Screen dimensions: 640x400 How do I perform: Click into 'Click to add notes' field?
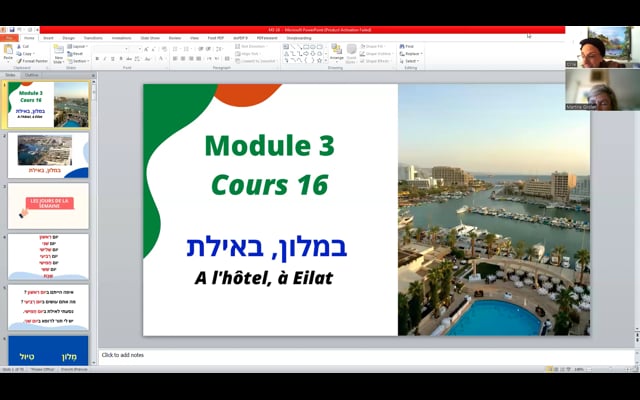pyautogui.click(x=366, y=356)
